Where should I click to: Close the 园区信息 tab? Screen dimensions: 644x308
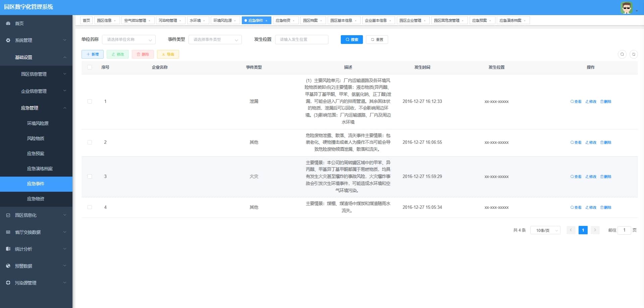115,20
